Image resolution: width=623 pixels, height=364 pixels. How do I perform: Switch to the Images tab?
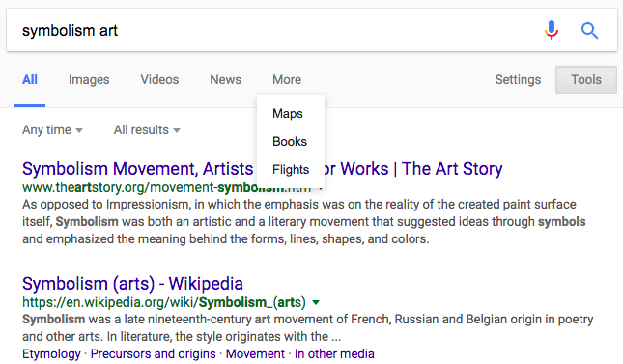point(89,80)
